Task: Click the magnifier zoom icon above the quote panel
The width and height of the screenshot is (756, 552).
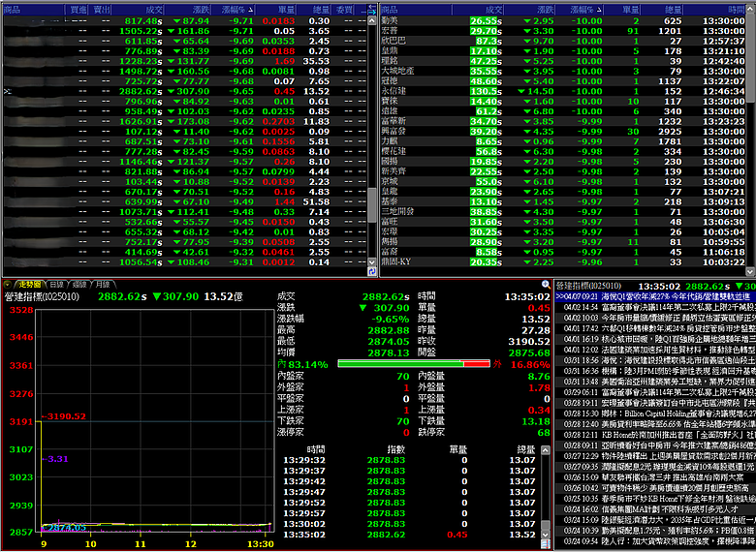Action: click(546, 285)
